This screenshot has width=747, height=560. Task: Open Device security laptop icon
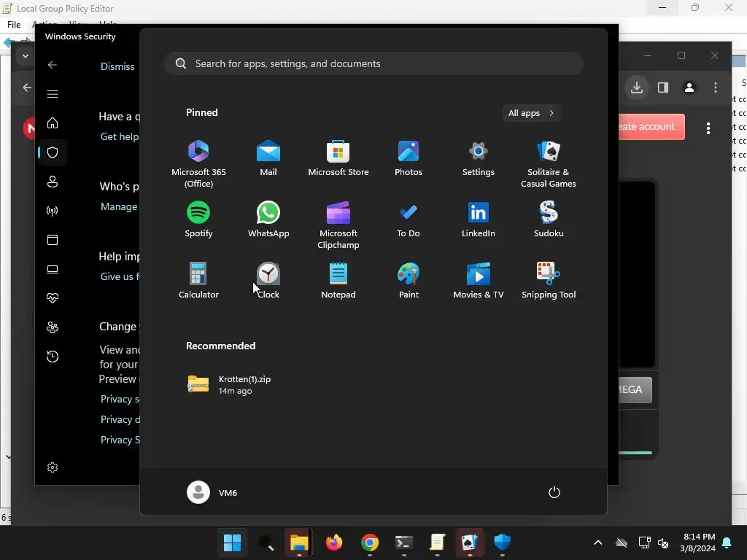click(53, 269)
